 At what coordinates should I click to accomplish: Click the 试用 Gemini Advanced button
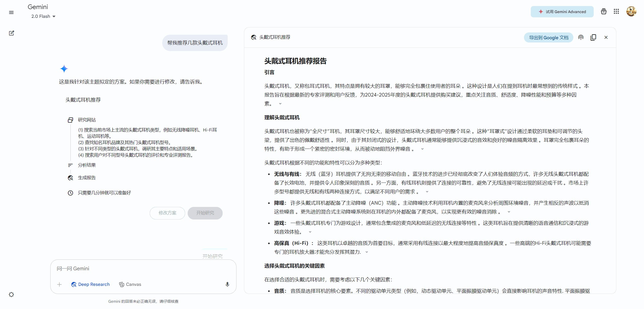562,12
